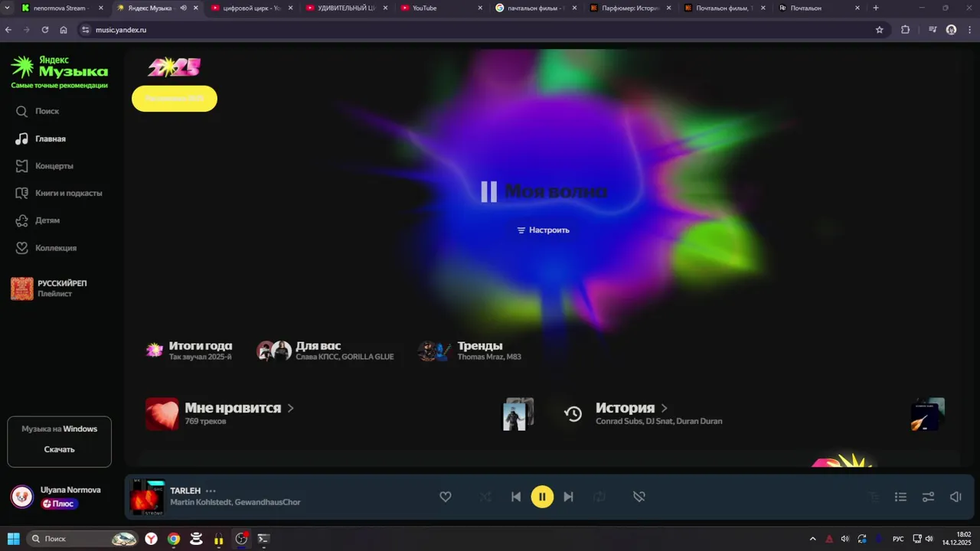980x551 pixels.
Task: Click the address bar music.yandex.ru
Action: coord(121,30)
